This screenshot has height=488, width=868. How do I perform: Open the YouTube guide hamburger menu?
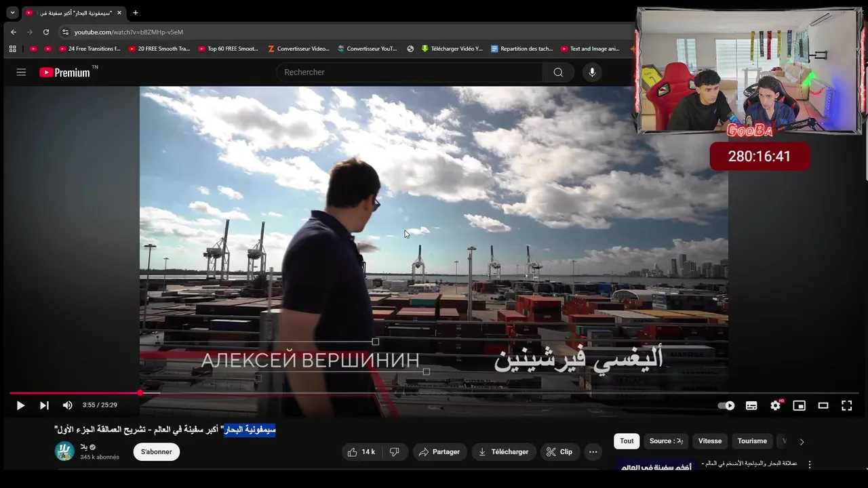[21, 73]
